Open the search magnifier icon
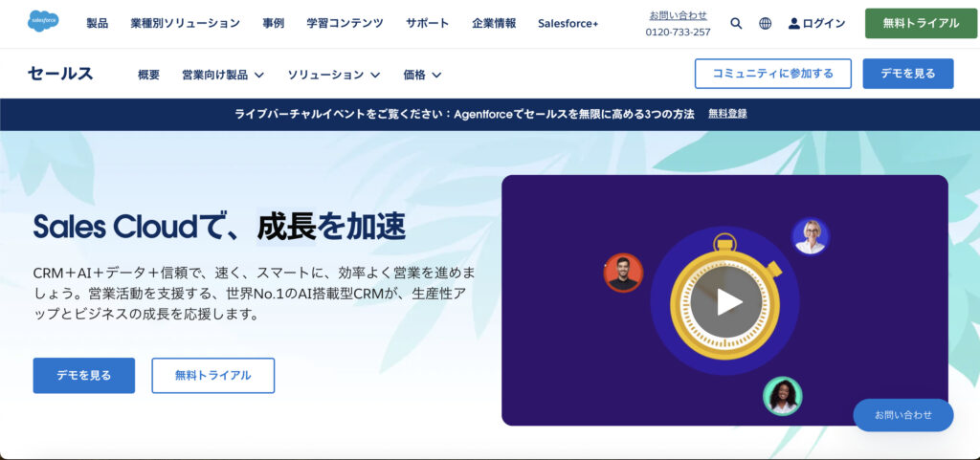Screen dimensions: 980x460 pos(736,23)
